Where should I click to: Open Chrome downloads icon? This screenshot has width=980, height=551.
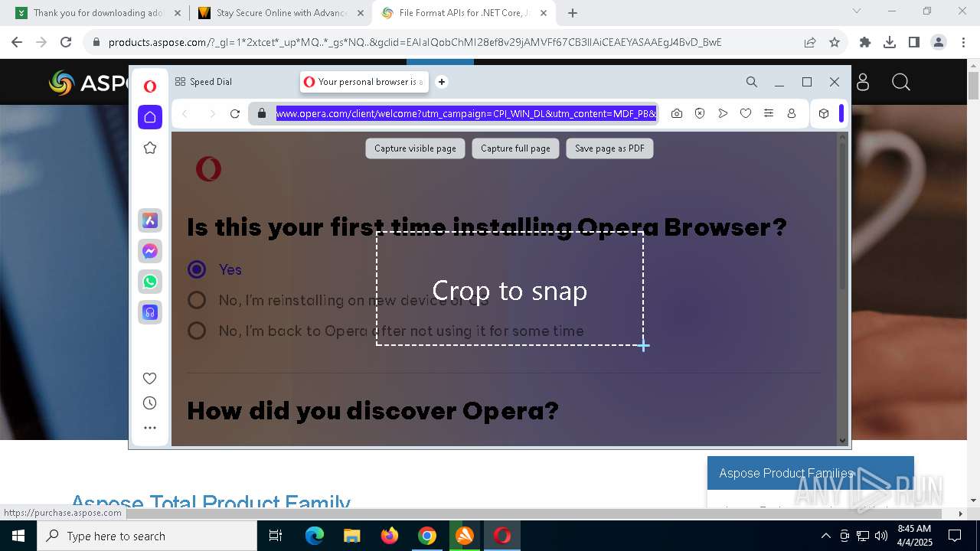pos(890,42)
